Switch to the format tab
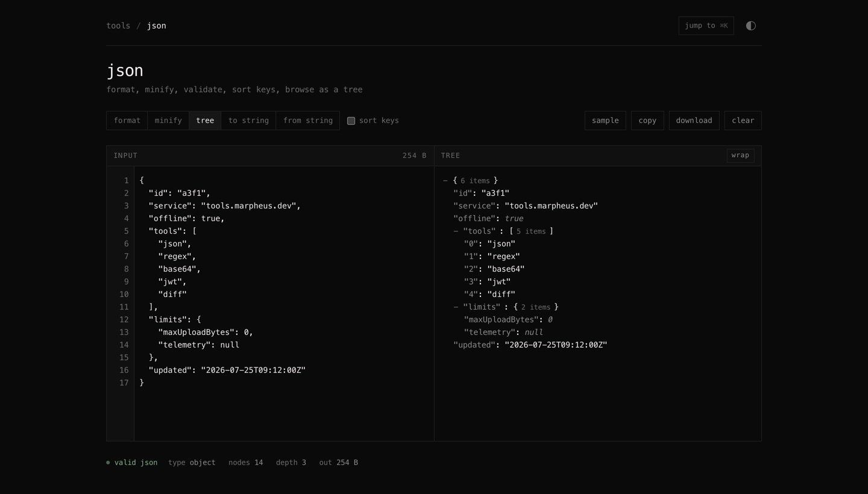The width and height of the screenshot is (868, 494). (x=127, y=120)
